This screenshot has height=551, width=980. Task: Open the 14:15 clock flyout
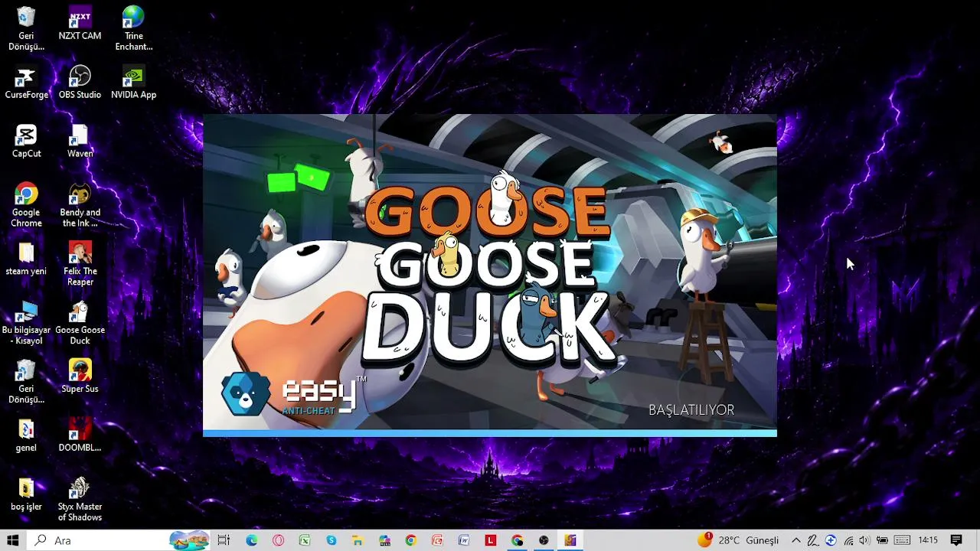(928, 540)
